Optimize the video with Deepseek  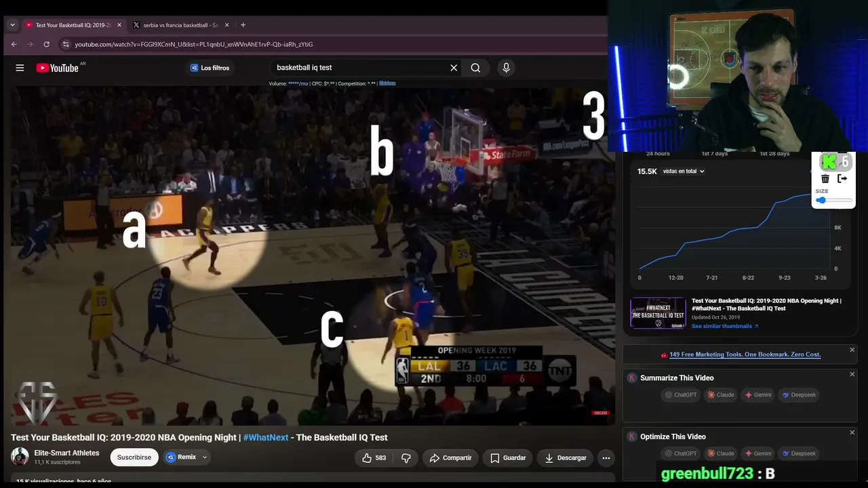[799, 453]
